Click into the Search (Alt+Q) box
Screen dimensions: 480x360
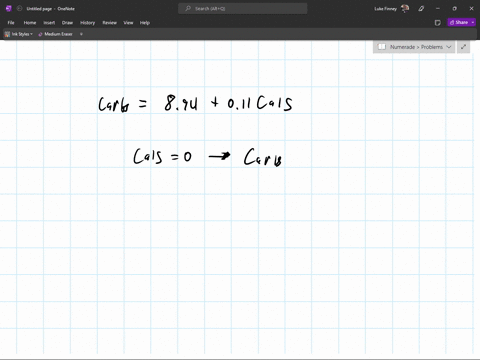243,9
